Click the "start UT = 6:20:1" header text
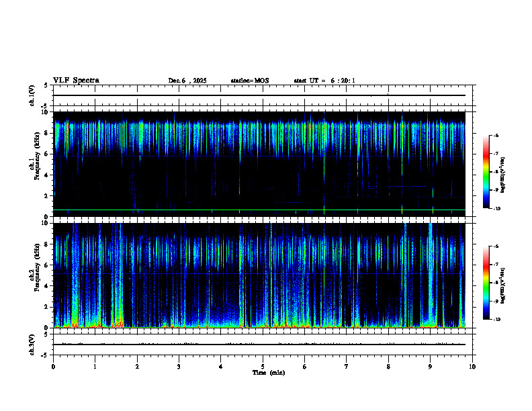 pos(324,81)
